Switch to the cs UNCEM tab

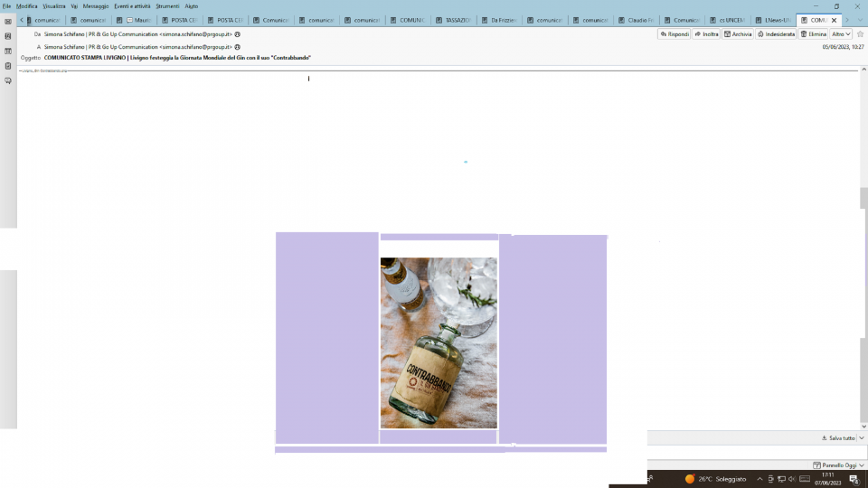pos(727,20)
